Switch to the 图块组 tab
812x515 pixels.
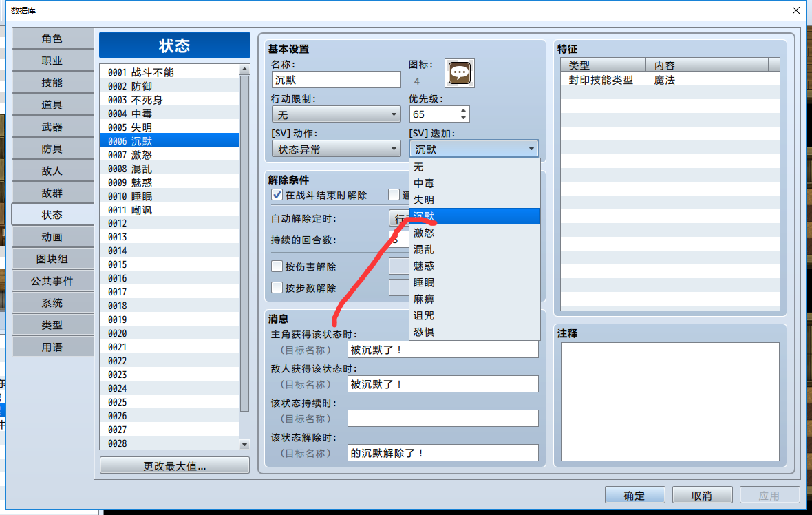coord(52,259)
